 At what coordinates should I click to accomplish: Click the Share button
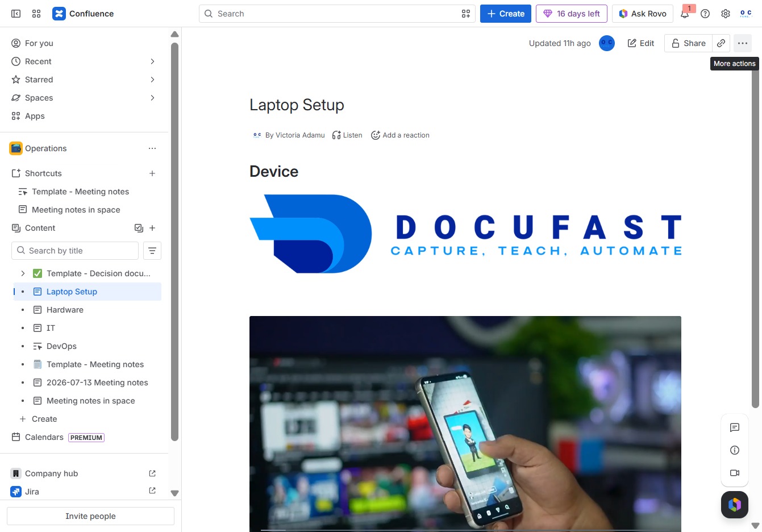coord(688,43)
